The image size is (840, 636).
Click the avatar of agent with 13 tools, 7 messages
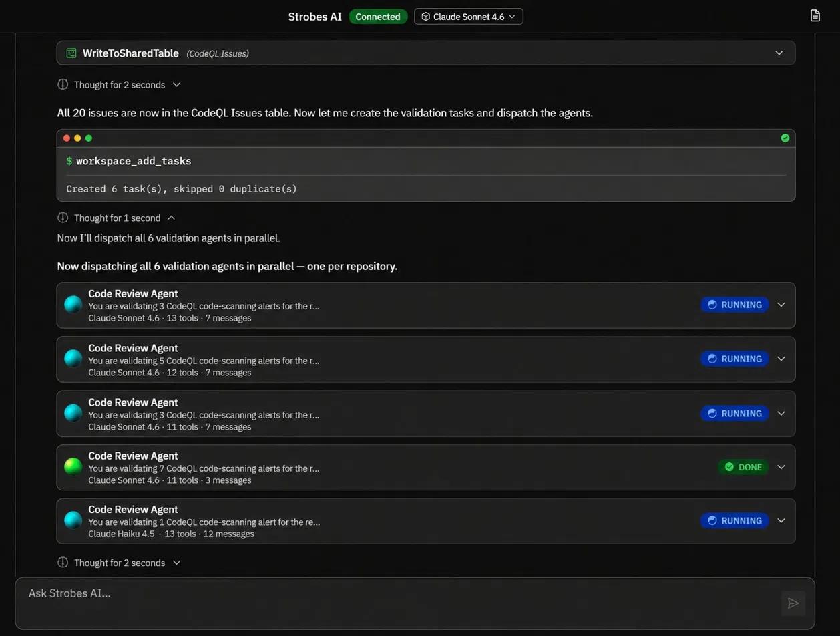click(73, 305)
